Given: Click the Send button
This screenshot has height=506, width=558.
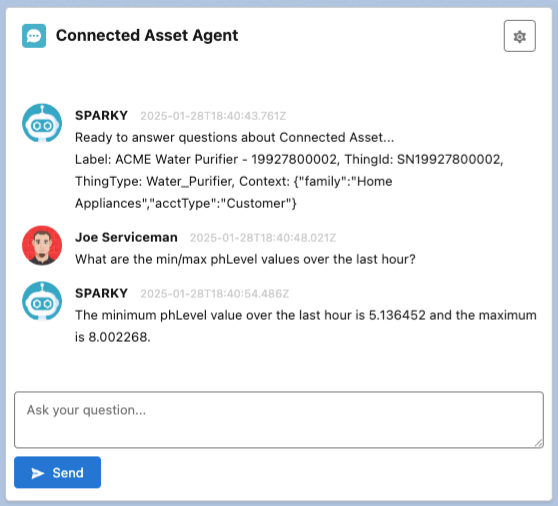Looking at the screenshot, I should coord(57,472).
